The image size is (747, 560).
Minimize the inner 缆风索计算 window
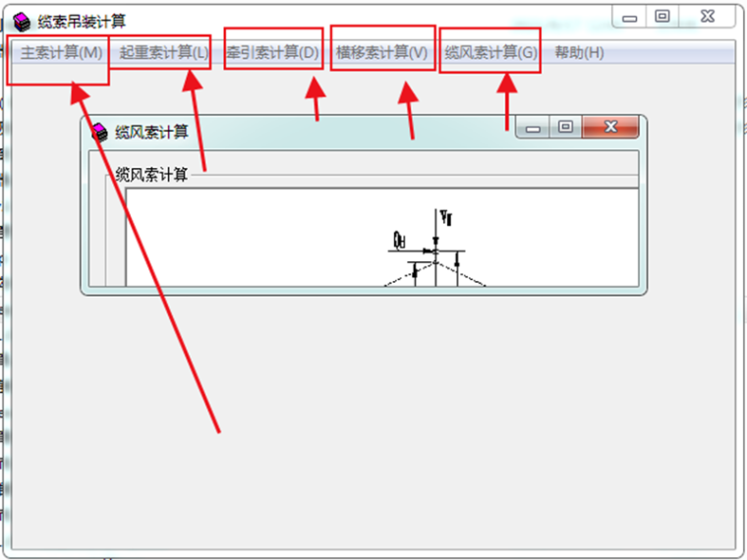click(533, 127)
